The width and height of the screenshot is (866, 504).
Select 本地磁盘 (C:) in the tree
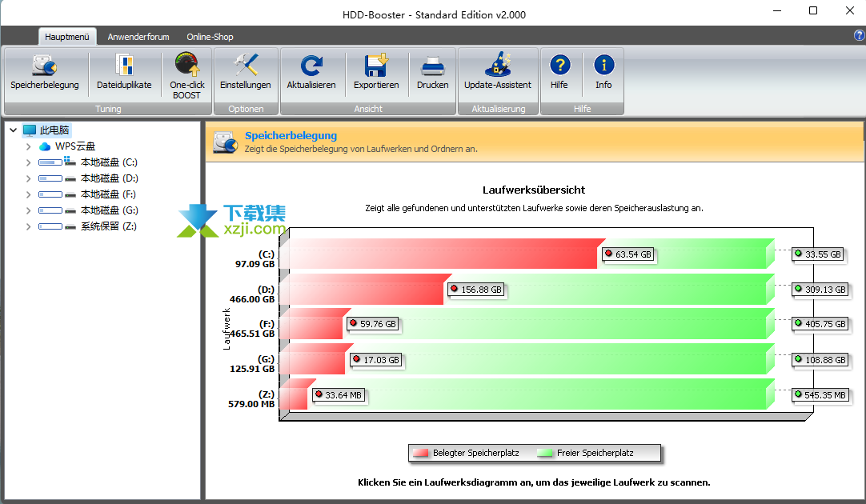tap(109, 162)
